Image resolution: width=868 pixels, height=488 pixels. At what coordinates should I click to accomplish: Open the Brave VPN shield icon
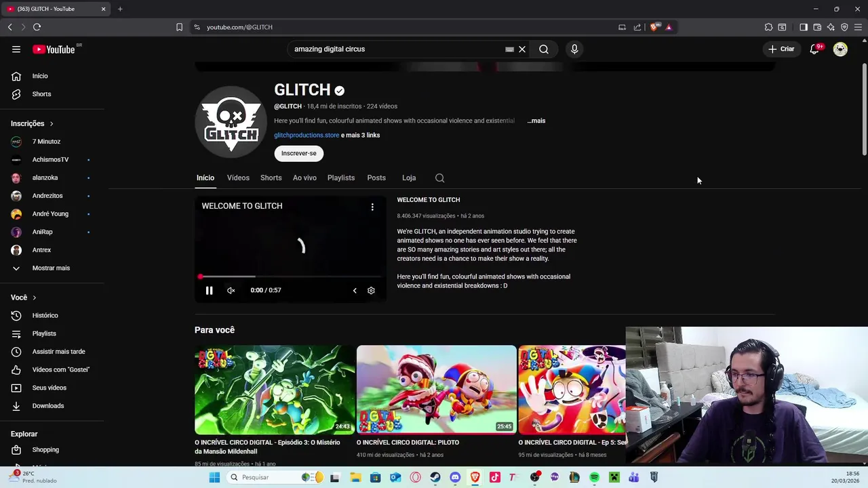(x=844, y=27)
